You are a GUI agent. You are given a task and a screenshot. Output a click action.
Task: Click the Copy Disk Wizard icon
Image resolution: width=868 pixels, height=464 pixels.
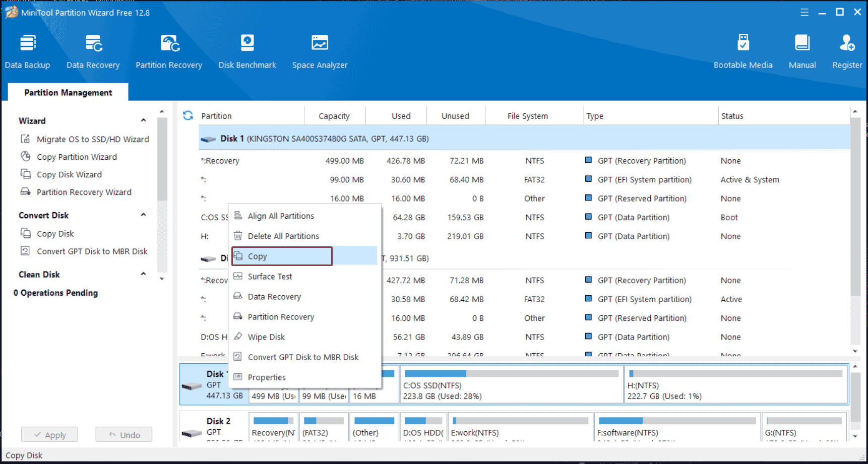25,174
